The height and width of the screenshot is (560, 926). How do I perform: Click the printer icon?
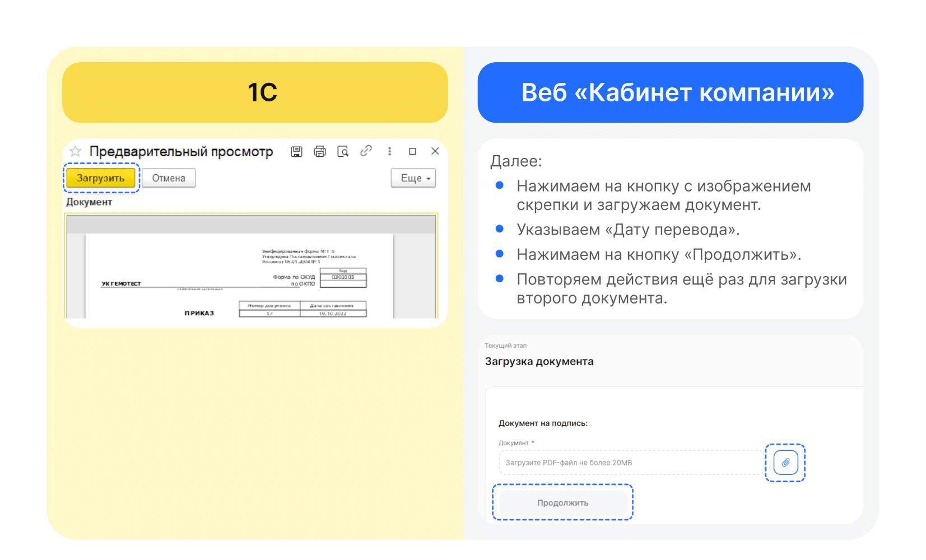coord(320,151)
